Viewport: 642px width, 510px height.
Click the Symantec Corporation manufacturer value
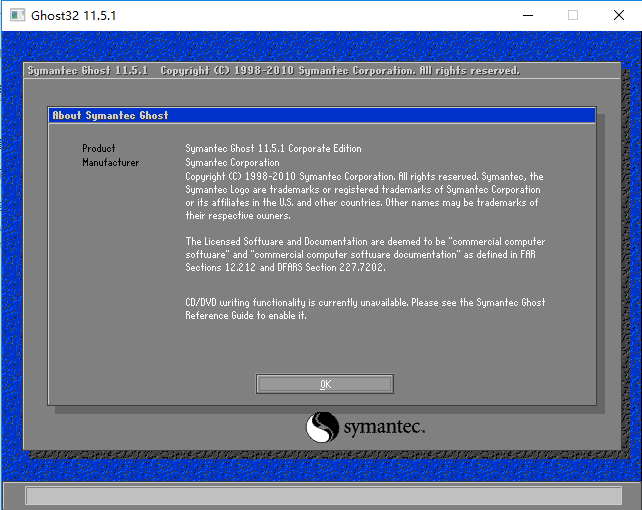coord(232,162)
